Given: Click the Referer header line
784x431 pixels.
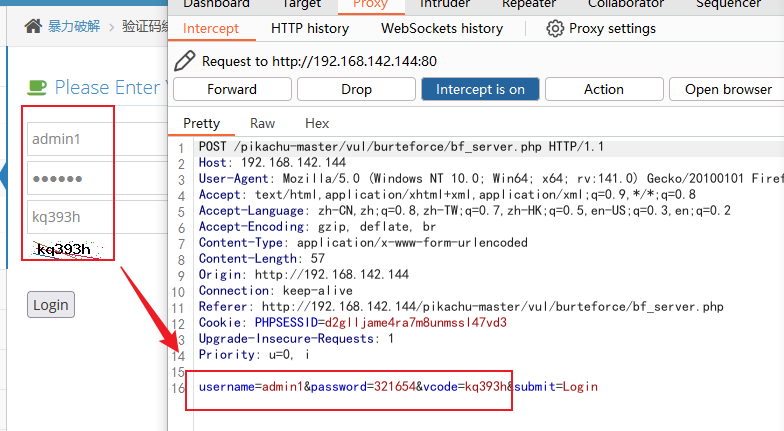Looking at the screenshot, I should point(461,306).
